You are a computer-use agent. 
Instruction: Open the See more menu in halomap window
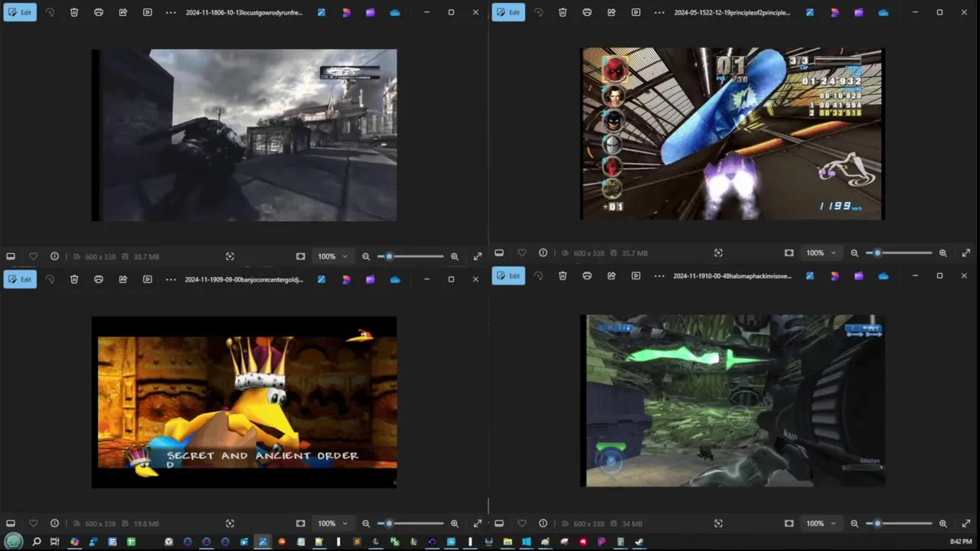pos(659,275)
